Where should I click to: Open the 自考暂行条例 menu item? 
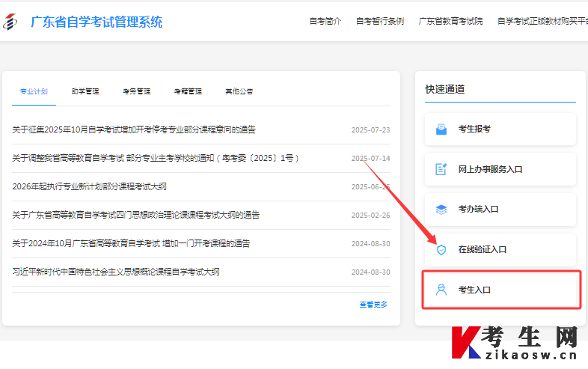coord(380,22)
